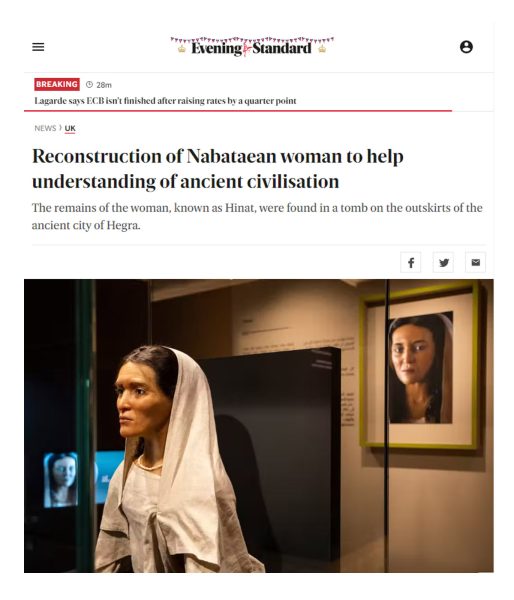The width and height of the screenshot is (514, 600).
Task: Go to the NEWS breadcrumb section
Action: 45,128
